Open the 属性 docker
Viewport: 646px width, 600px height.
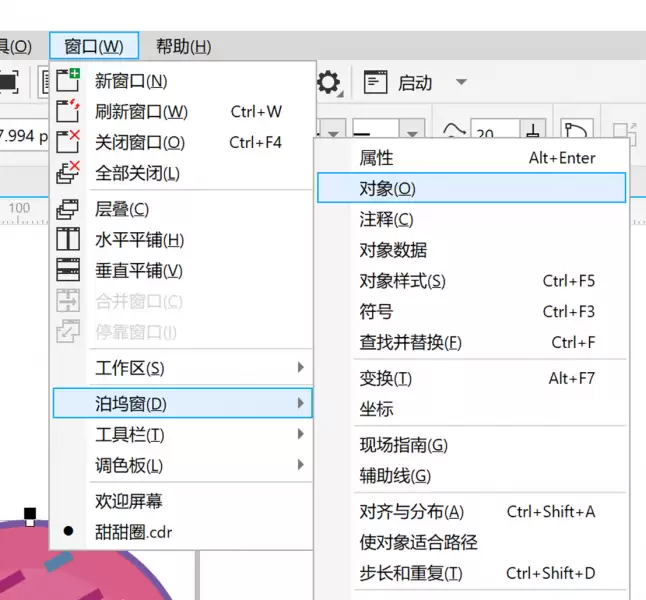(x=472, y=157)
